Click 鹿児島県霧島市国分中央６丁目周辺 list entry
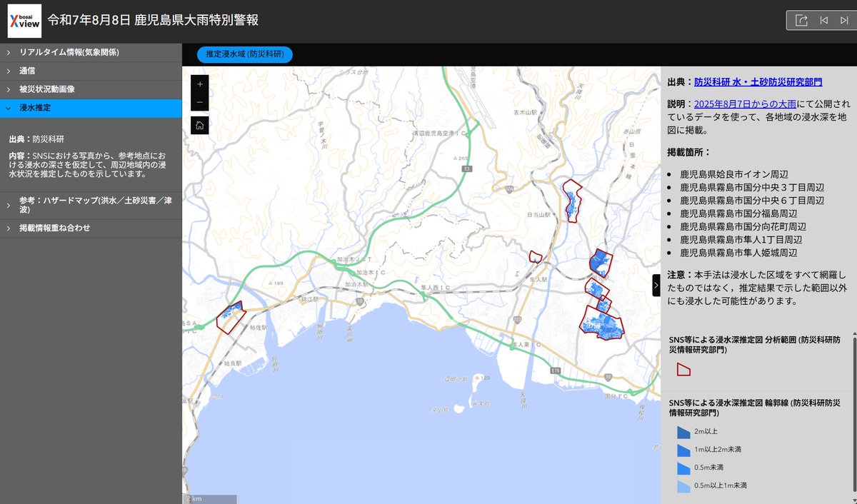 coord(752,201)
